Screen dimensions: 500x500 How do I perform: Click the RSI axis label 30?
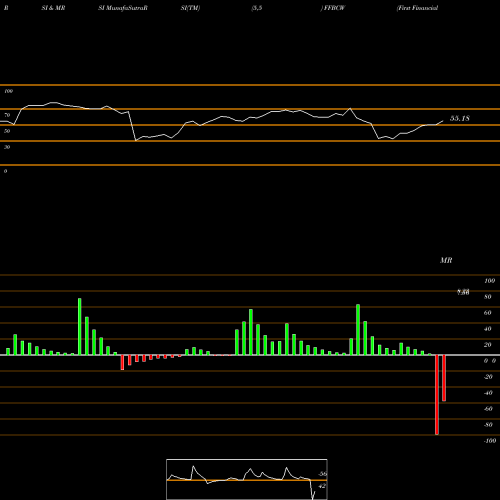(x=7, y=147)
